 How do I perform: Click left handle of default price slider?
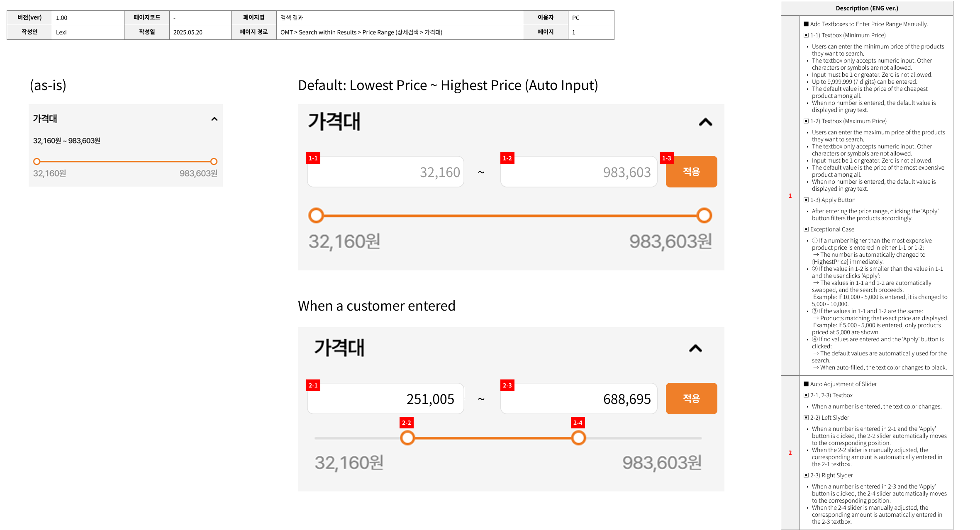point(316,215)
